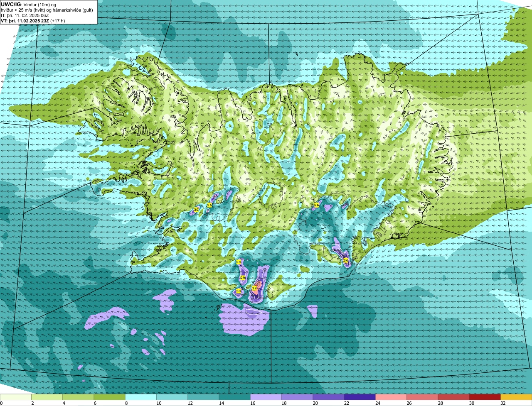Click the scale number 6 below the legend

[x=94, y=403]
